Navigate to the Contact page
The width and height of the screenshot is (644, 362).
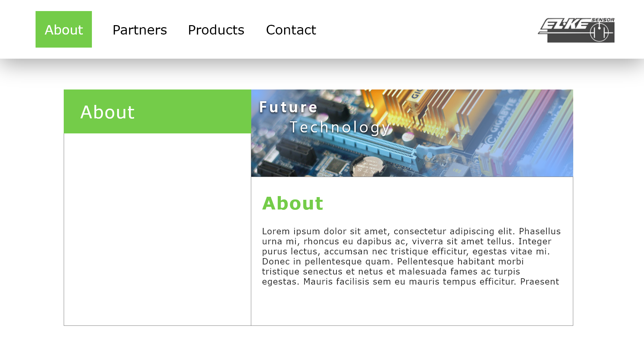[291, 30]
